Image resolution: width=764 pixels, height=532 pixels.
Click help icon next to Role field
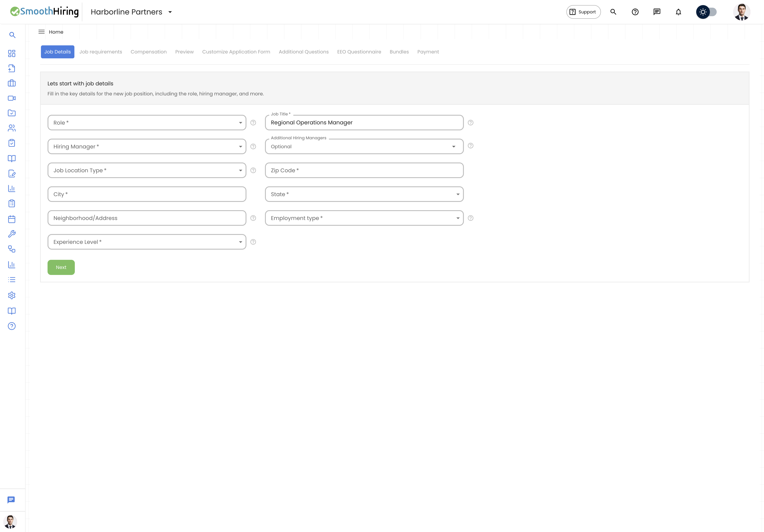(253, 123)
